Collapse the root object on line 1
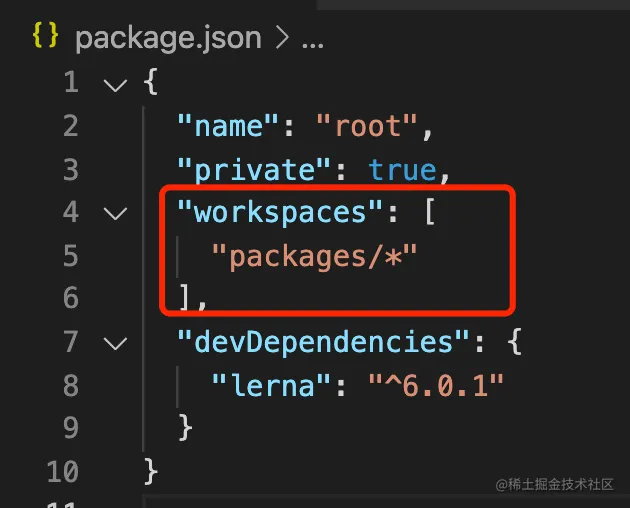This screenshot has width=630, height=508. (x=115, y=85)
